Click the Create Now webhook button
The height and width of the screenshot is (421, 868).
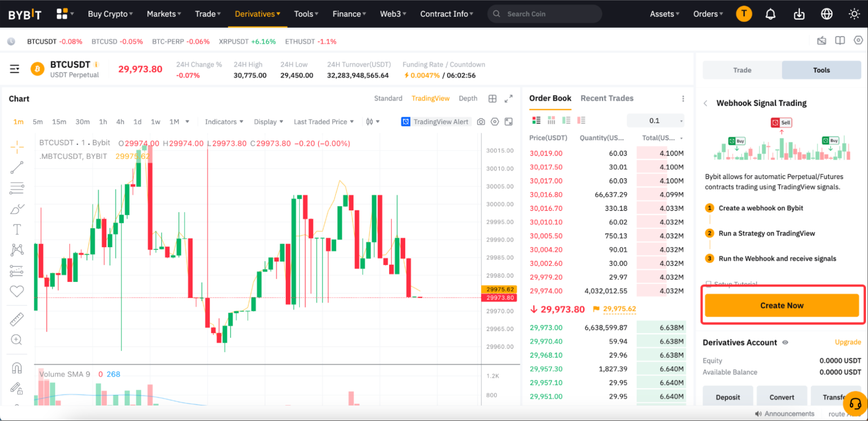[x=781, y=305]
